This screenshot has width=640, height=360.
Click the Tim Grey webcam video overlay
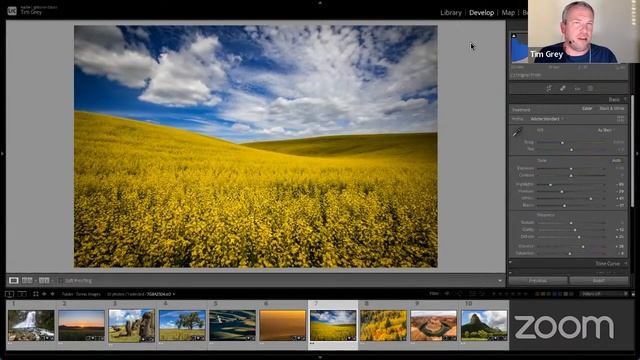coord(584,31)
